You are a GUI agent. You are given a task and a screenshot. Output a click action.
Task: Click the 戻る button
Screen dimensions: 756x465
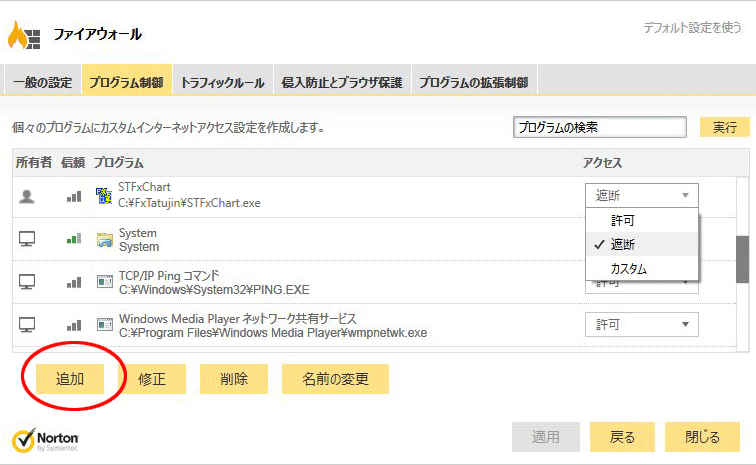[622, 437]
